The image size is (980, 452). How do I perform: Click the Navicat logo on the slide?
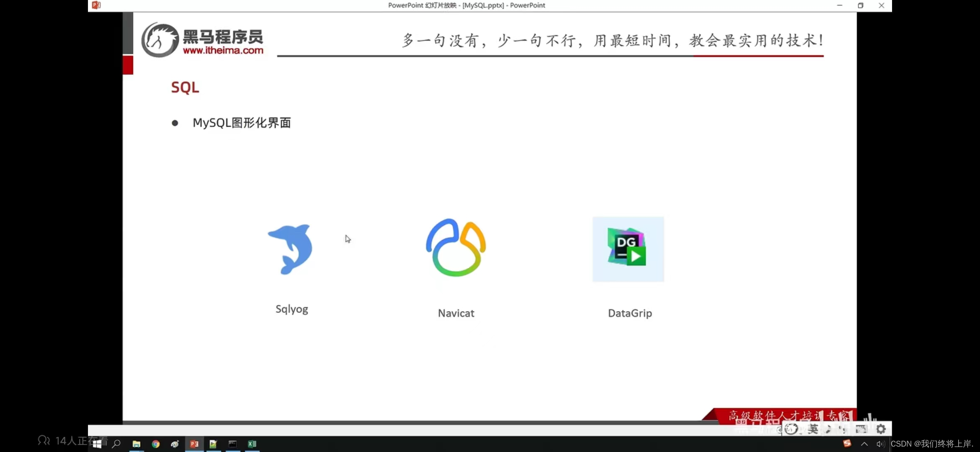point(456,247)
